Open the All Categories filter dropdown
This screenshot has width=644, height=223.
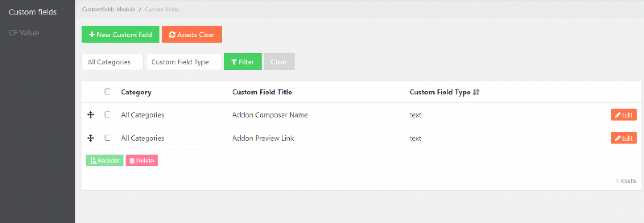point(112,62)
